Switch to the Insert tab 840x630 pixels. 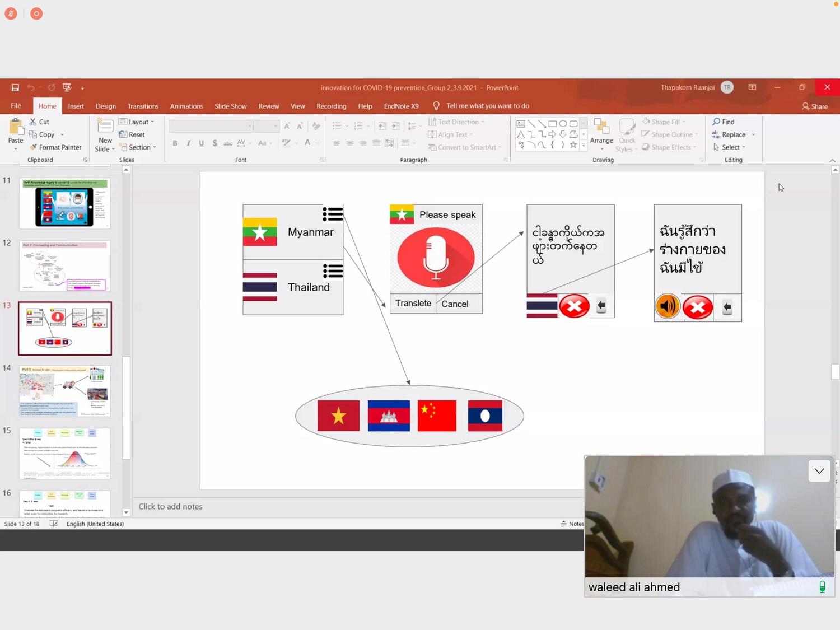click(76, 106)
